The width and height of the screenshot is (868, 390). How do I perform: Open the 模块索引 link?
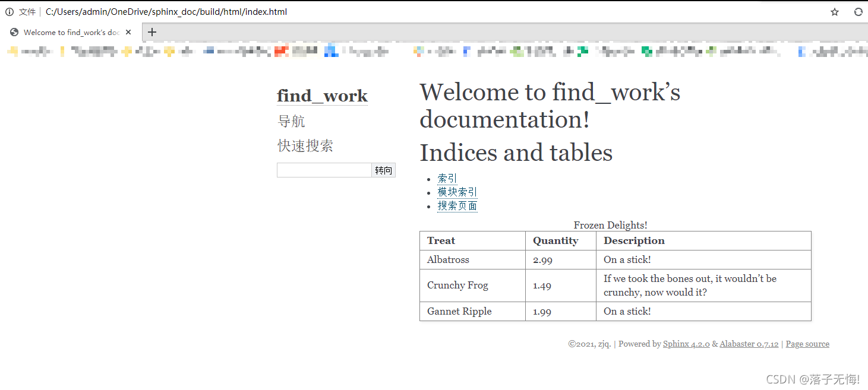coord(457,191)
